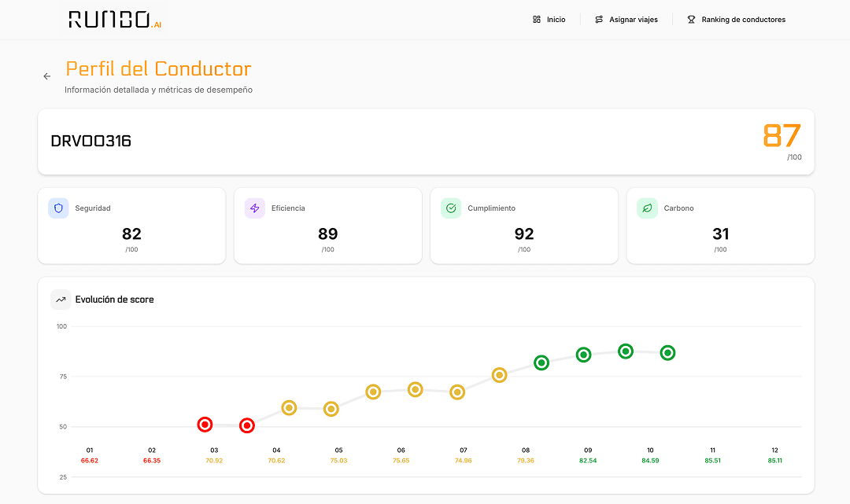Click the month 12 value 85.11
This screenshot has height=504, width=850.
(x=775, y=461)
